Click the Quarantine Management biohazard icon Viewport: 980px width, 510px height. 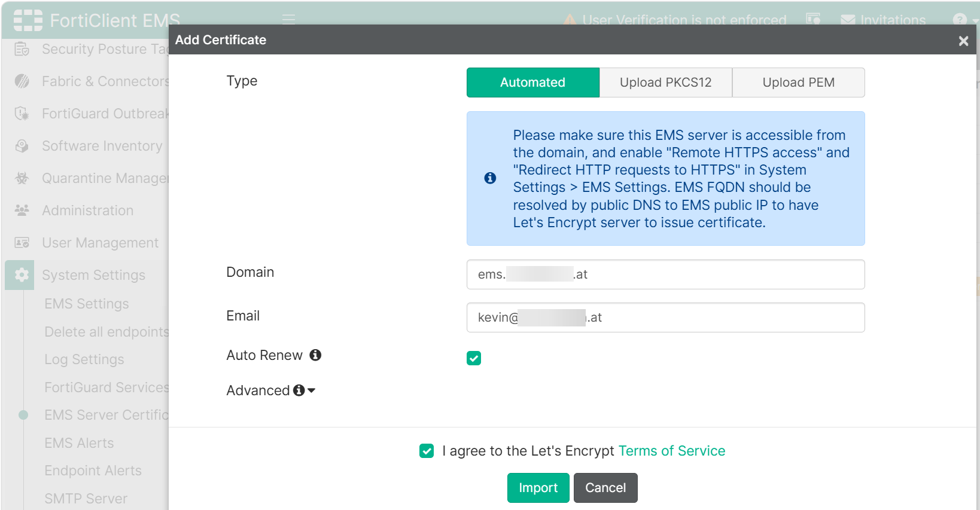tap(22, 178)
